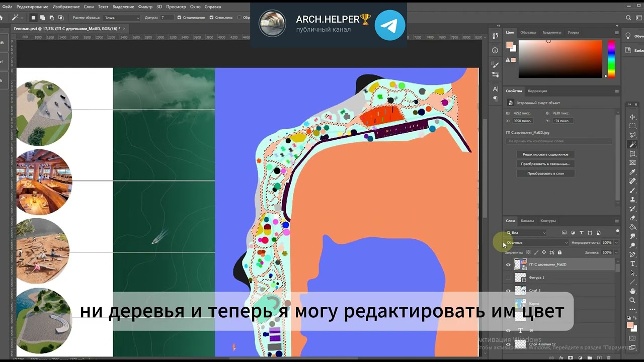Viewport: 644px width, 362px height.
Task: Open the Color panel options menu
Action: [x=617, y=32]
